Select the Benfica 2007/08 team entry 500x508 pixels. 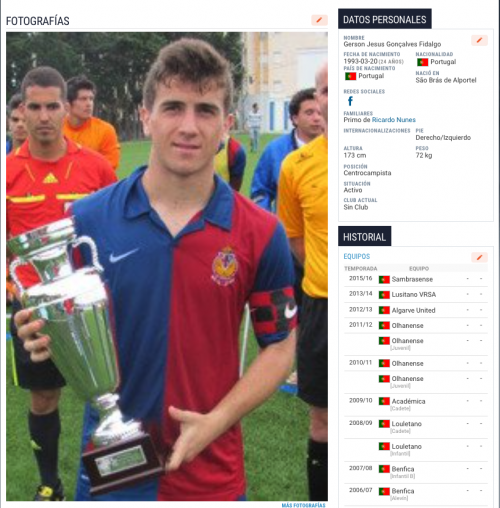403,469
